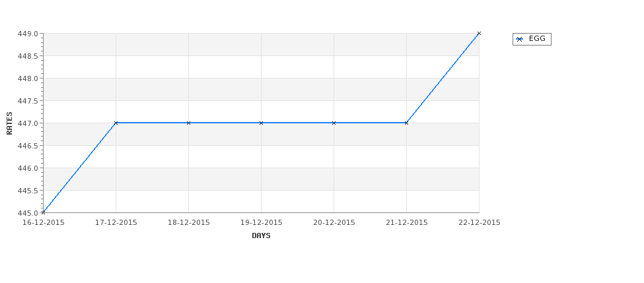This screenshot has height=283, width=644.
Task: Click the 449.0 peak marker on 22-12-2015
Action: (x=479, y=34)
